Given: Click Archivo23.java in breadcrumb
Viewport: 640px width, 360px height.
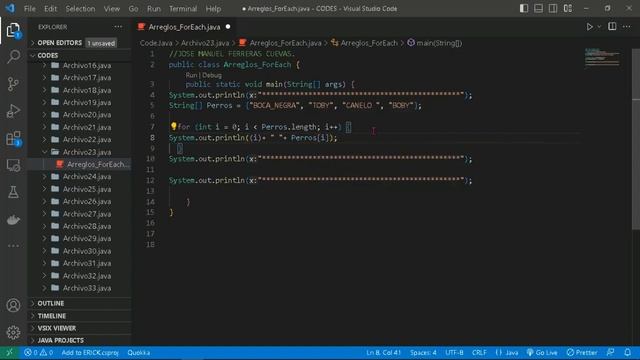Looking at the screenshot, I should [205, 43].
